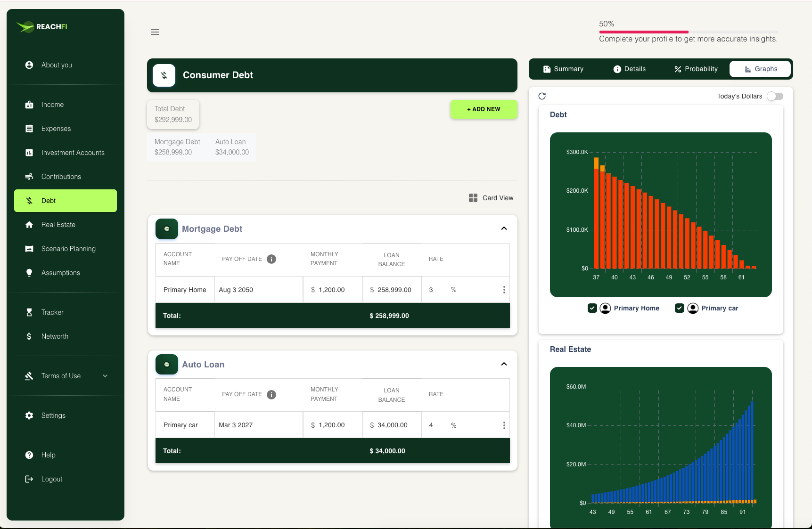
Task: Uncheck the Primary Home graph checkbox
Action: (x=592, y=308)
